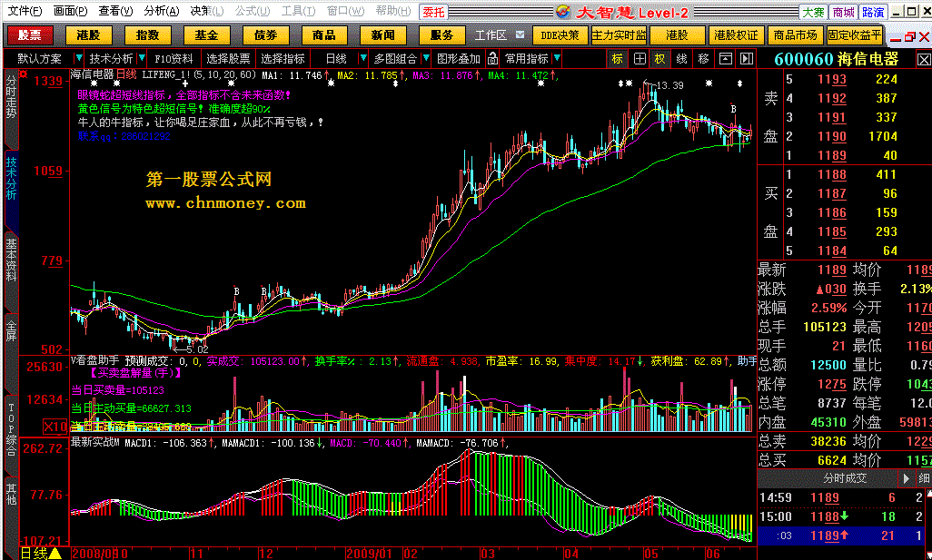Click the 选择指标 toolbar button
Screen dimensions: 932x560
pyautogui.click(x=283, y=59)
